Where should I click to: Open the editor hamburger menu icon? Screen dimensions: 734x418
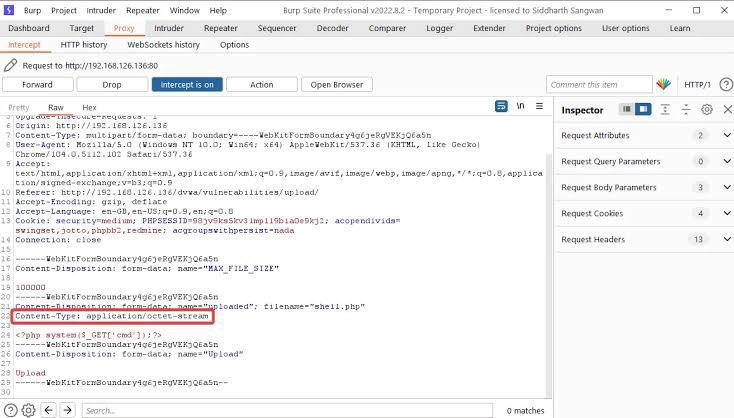pyautogui.click(x=539, y=106)
